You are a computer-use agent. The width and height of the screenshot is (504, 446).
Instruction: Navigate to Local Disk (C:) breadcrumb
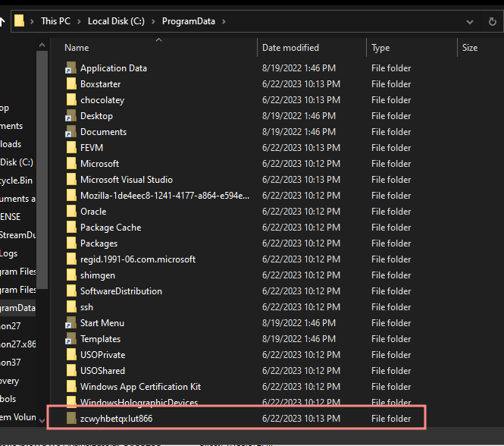click(117, 21)
